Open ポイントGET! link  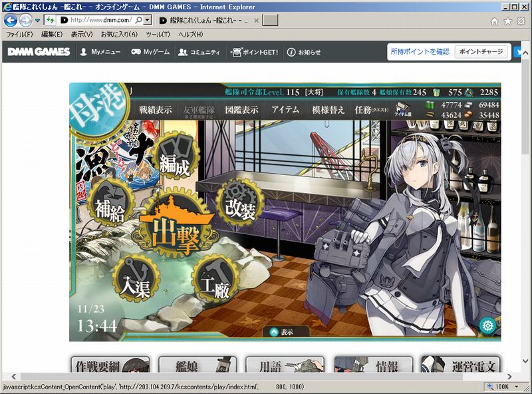tap(254, 52)
